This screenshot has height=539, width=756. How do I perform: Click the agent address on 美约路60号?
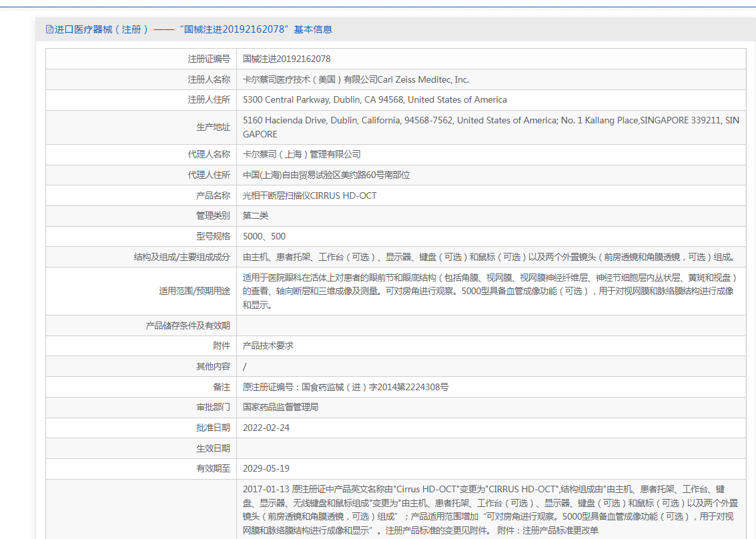click(x=326, y=175)
